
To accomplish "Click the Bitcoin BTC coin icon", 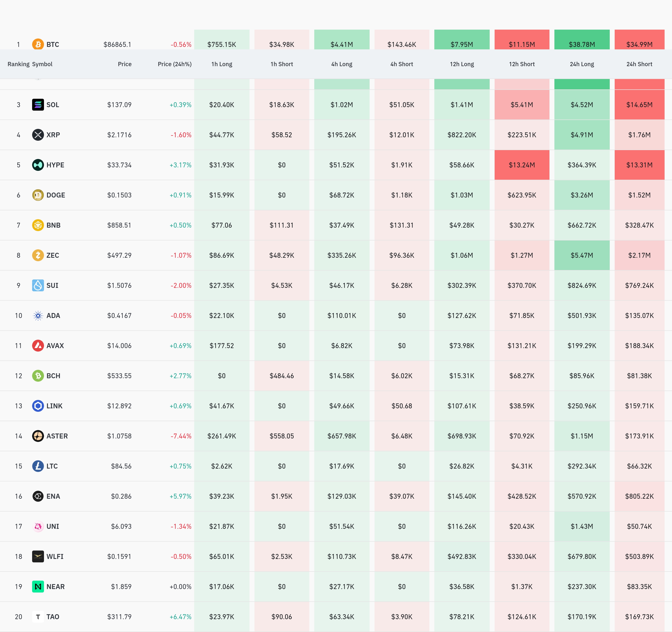I will click(38, 44).
